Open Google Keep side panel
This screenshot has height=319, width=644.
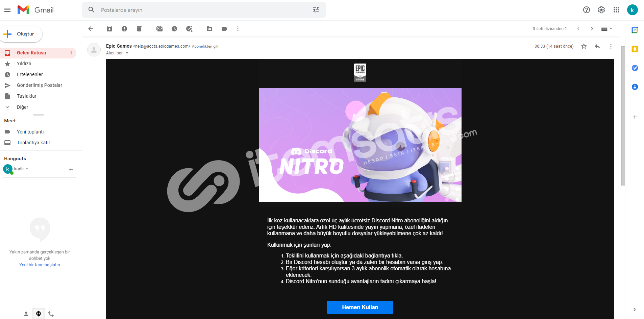(635, 49)
